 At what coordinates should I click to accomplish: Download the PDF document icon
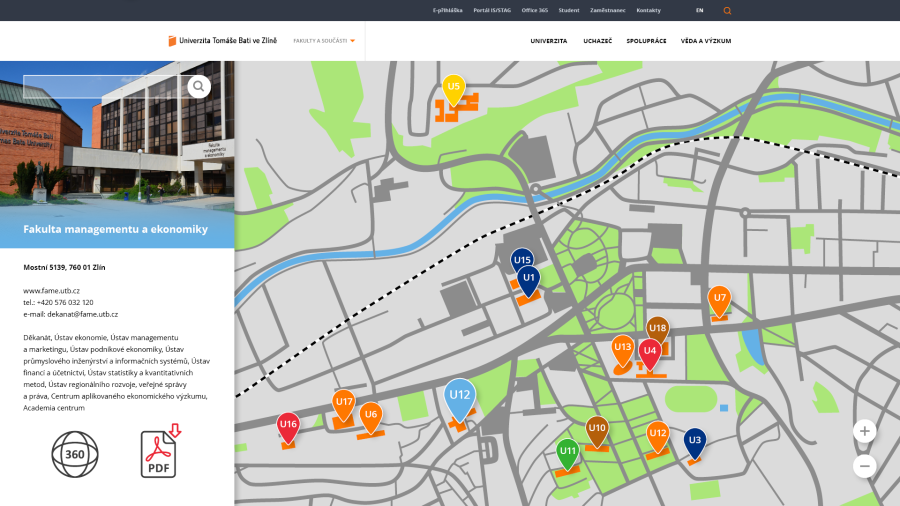point(159,452)
